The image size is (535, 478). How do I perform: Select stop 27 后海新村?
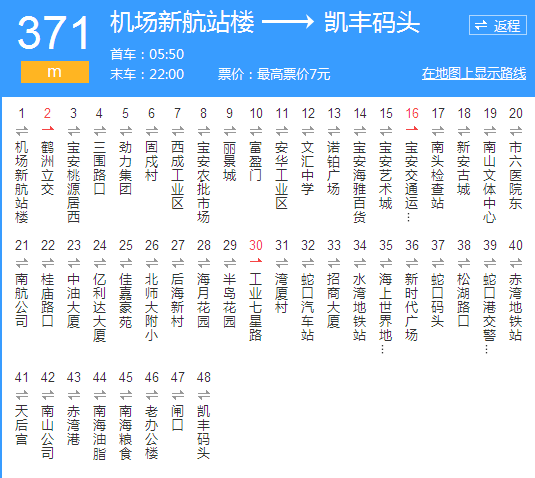(x=178, y=300)
